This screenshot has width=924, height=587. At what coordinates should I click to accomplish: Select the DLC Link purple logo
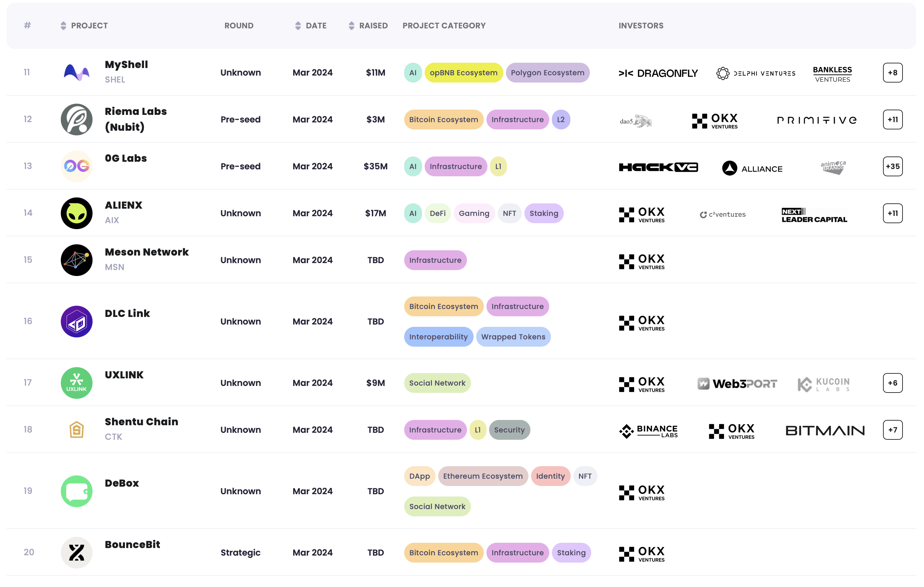click(x=76, y=321)
